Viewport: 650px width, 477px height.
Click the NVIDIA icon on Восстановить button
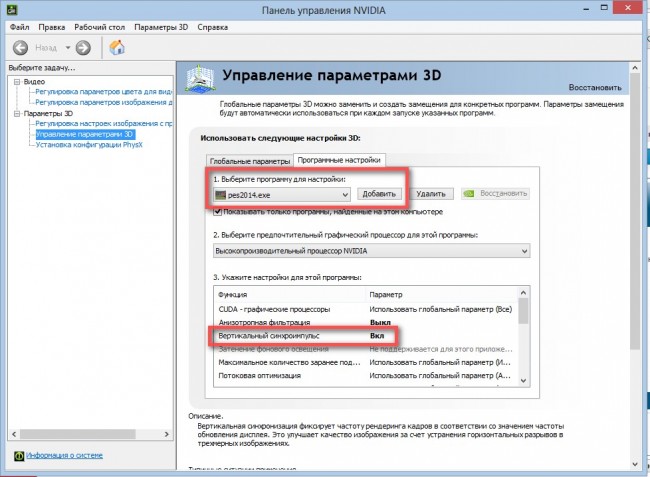(468, 194)
